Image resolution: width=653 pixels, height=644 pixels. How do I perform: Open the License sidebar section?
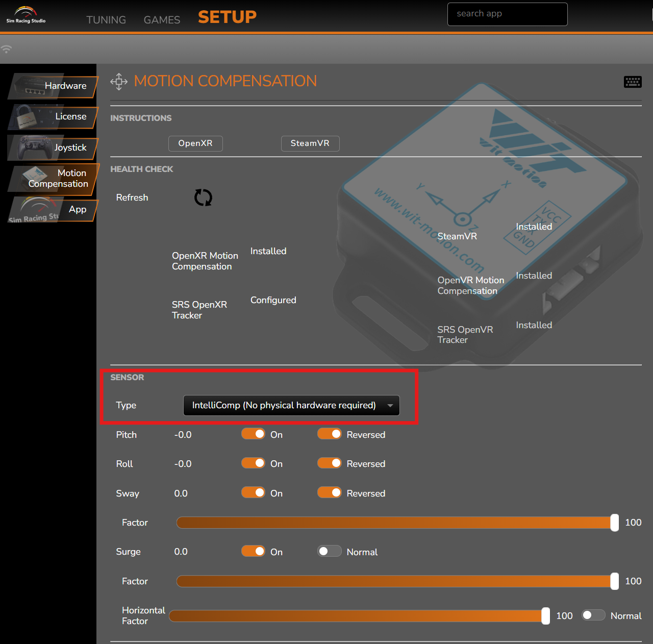click(x=53, y=117)
